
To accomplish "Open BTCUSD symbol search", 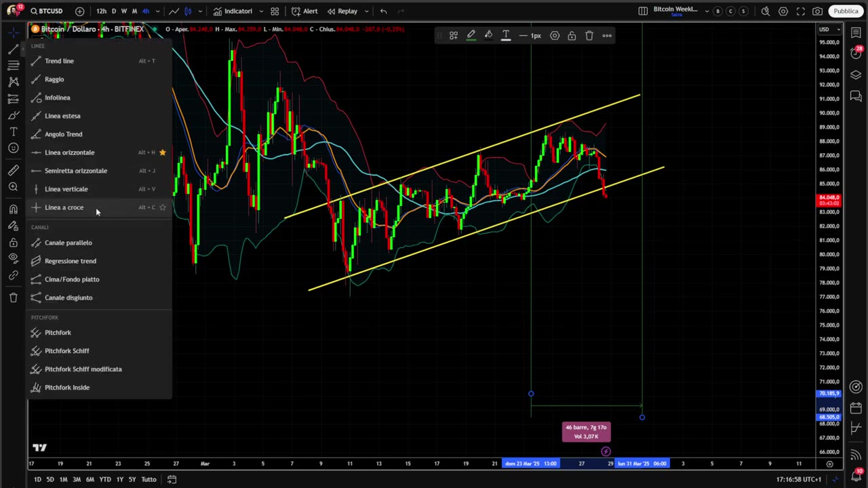I will (x=46, y=11).
